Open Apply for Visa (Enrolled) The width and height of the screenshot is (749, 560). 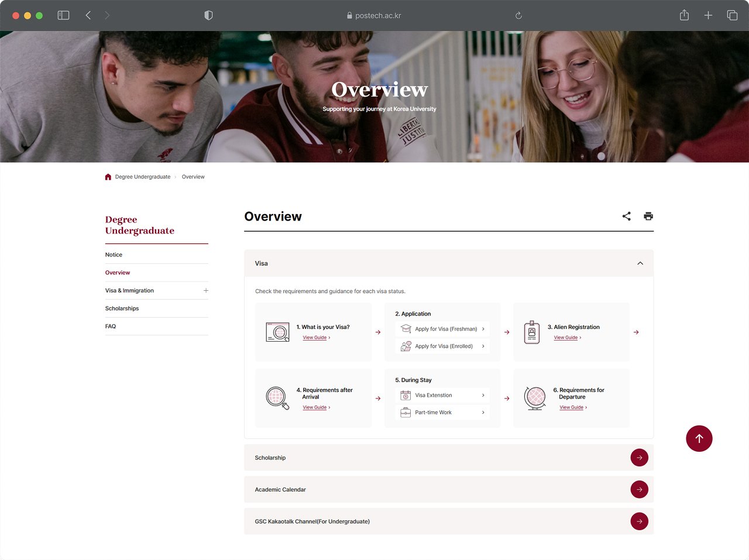point(442,346)
